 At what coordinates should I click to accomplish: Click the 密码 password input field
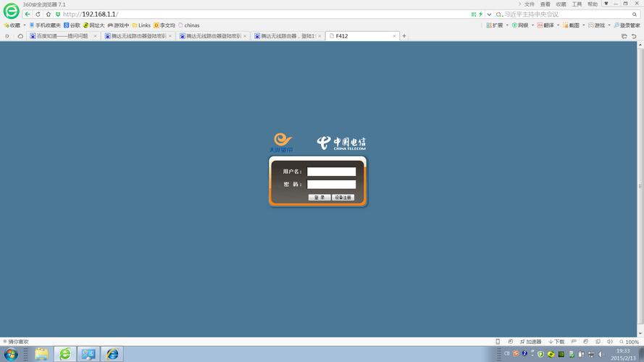(x=331, y=185)
